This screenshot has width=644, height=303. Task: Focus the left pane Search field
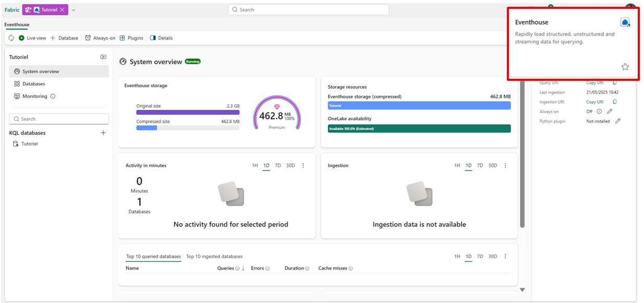(x=59, y=119)
